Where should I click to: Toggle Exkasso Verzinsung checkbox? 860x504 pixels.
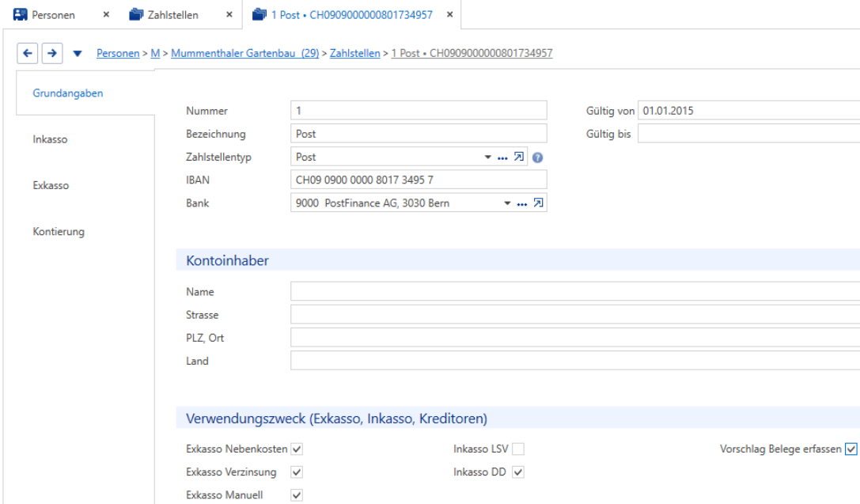click(297, 472)
